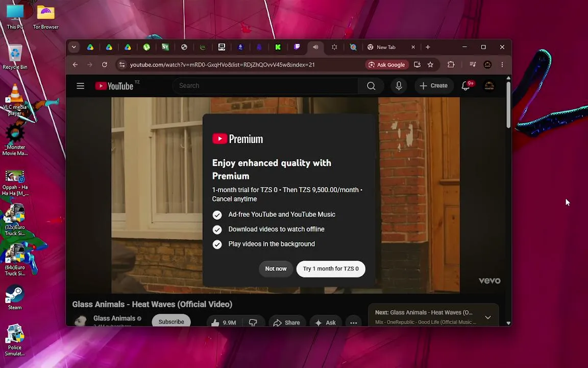Select the Tor Browser desktop folder
The height and width of the screenshot is (368, 588).
point(46,17)
